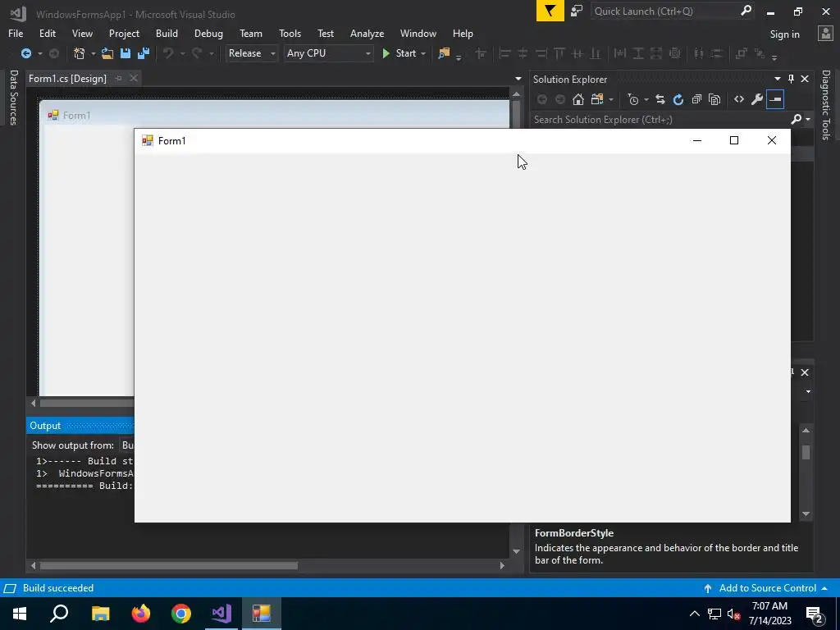Toggle Show All Files in Solution Explorer
This screenshot has height=630, width=840.
[714, 99]
